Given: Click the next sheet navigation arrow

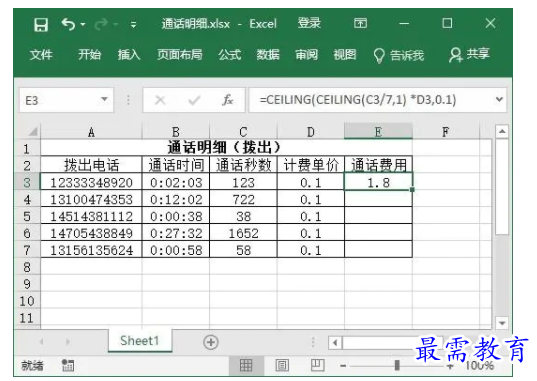Looking at the screenshot, I should coord(68,342).
